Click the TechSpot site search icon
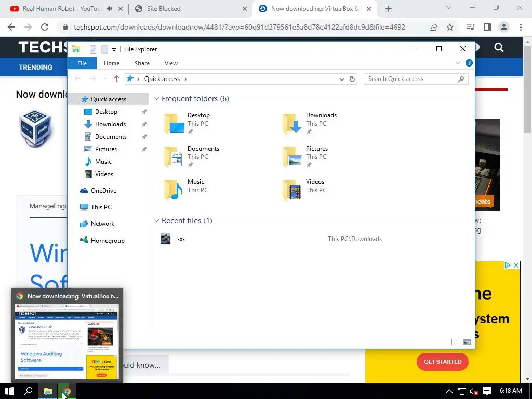Viewport: 532px width, 399px height. tap(499, 47)
